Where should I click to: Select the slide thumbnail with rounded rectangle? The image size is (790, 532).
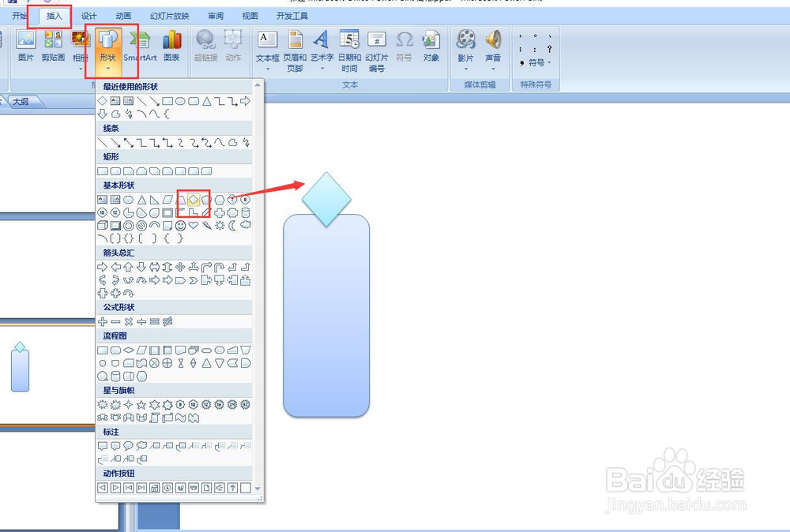pos(48,373)
